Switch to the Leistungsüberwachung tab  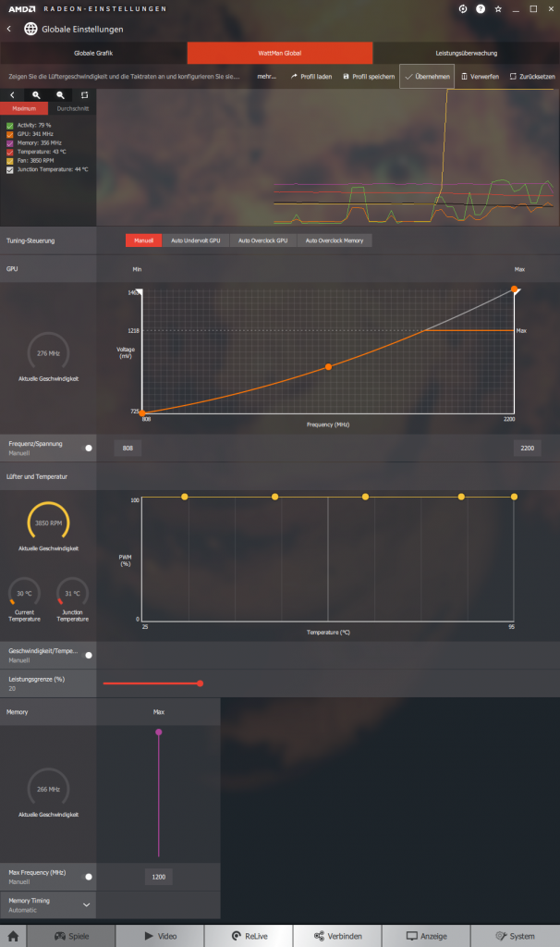pos(467,53)
